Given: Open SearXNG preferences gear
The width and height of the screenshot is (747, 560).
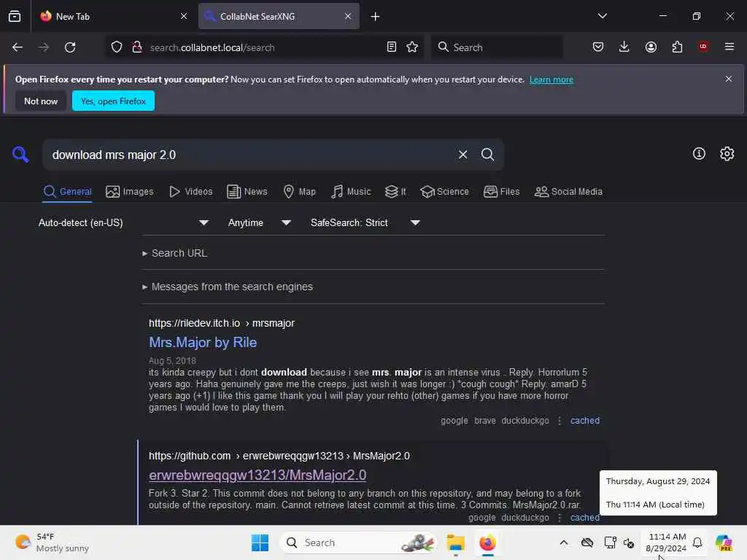Looking at the screenshot, I should pos(727,154).
